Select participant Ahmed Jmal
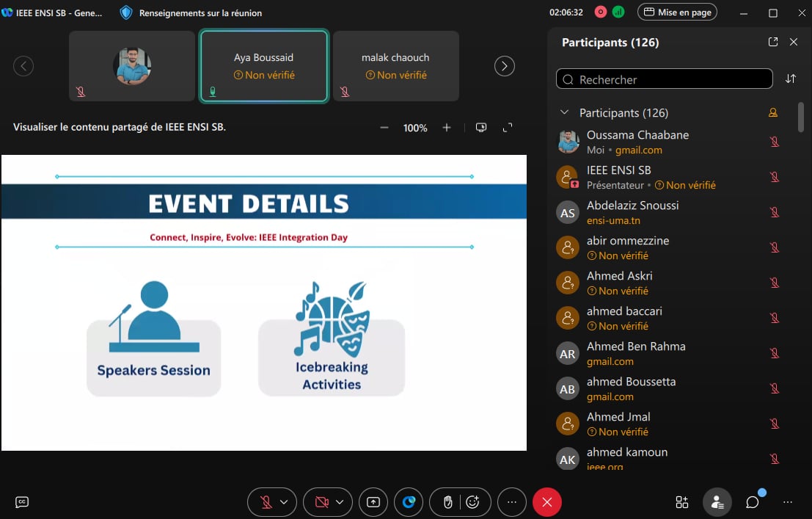This screenshot has width=812, height=519. pyautogui.click(x=672, y=424)
